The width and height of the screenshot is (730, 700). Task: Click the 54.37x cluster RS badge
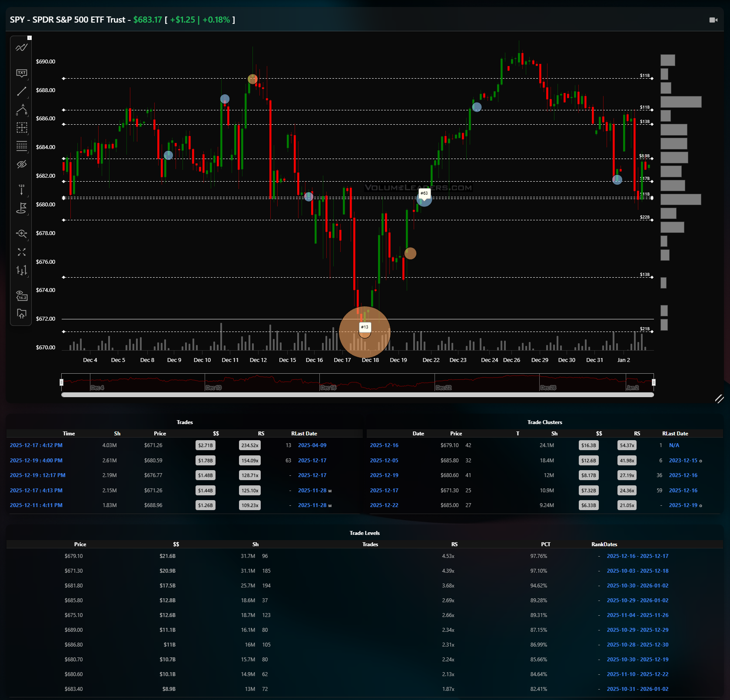coord(627,445)
